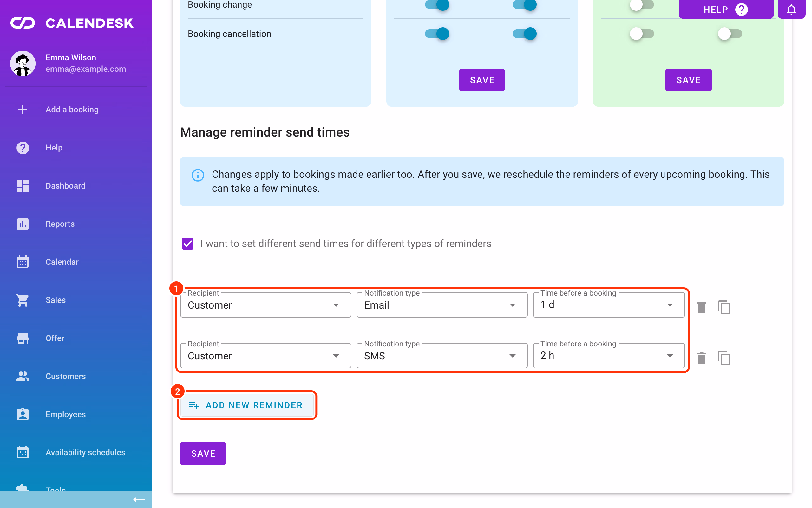The image size is (812, 508).
Task: Open Recipient dropdown in Email reminder row
Action: pyautogui.click(x=265, y=305)
